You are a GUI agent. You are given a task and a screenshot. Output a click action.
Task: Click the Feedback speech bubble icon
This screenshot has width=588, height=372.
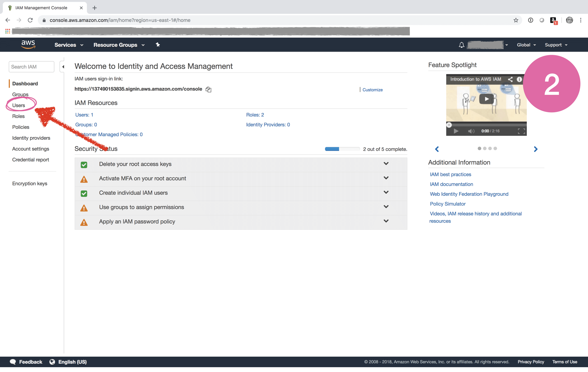coord(13,362)
